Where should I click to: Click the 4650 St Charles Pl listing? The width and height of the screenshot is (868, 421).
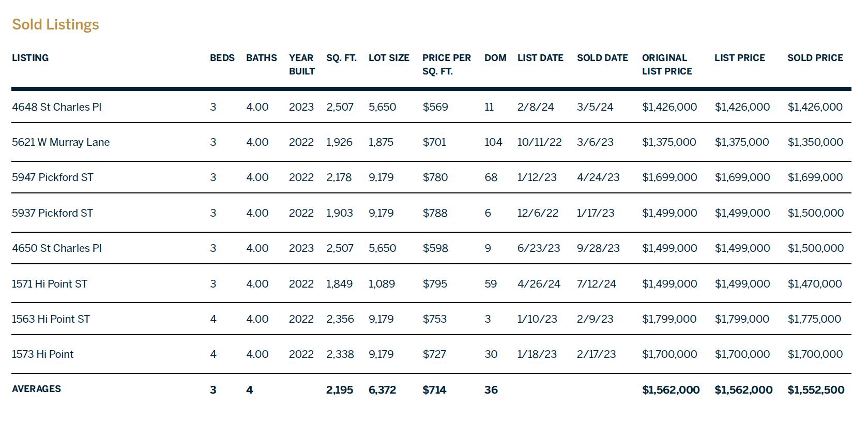click(x=57, y=248)
